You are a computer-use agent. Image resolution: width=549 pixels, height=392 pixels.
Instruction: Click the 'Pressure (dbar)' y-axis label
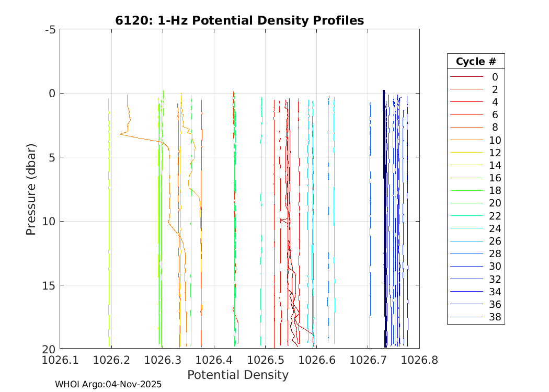pyautogui.click(x=31, y=189)
